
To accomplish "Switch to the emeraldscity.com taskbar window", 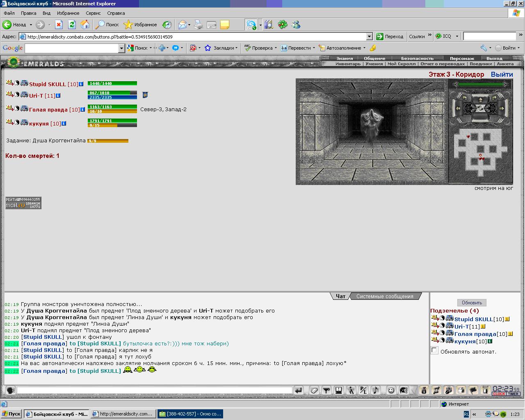I will click(x=123, y=414).
